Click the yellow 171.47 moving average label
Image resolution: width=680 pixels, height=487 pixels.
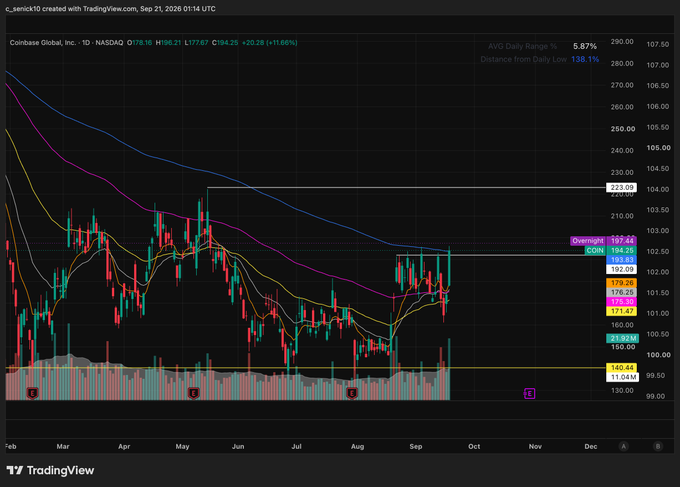pyautogui.click(x=621, y=311)
